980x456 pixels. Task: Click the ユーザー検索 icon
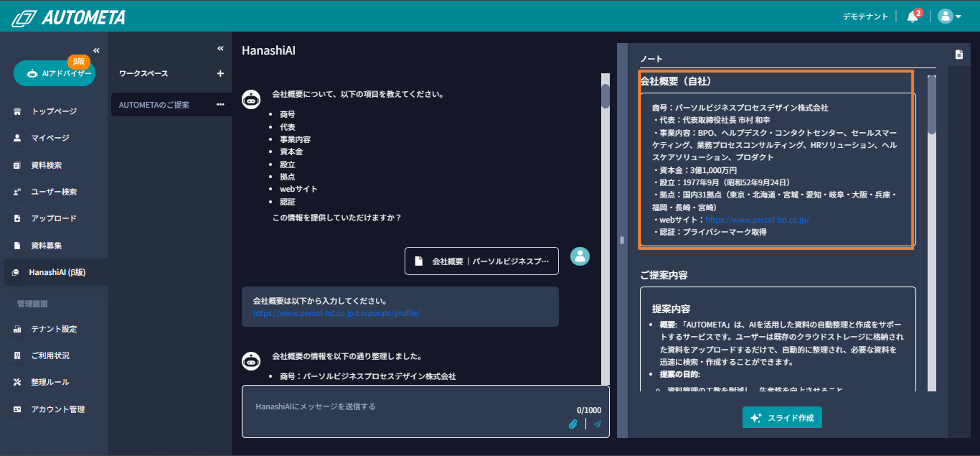coord(17,192)
